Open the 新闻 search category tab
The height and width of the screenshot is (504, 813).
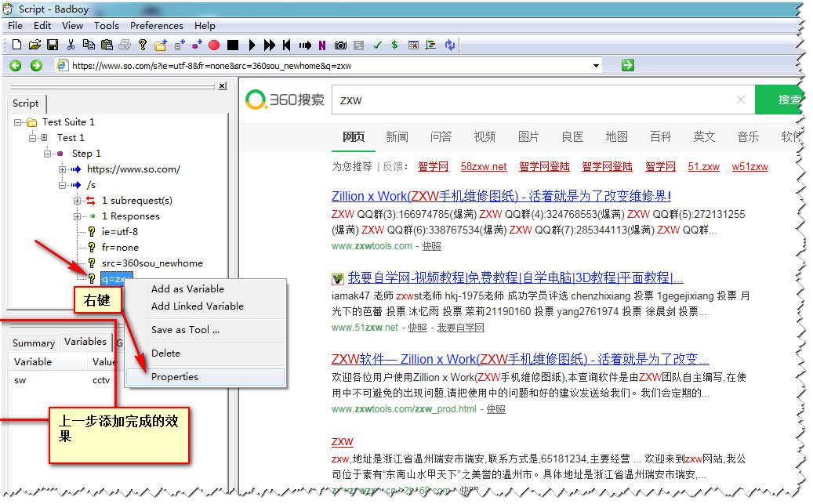397,136
